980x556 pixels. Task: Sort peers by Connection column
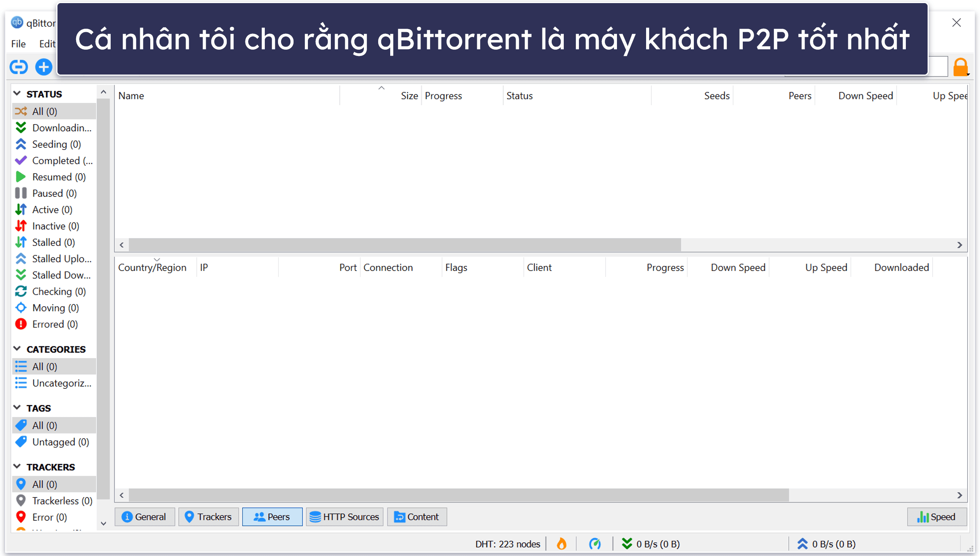(401, 267)
